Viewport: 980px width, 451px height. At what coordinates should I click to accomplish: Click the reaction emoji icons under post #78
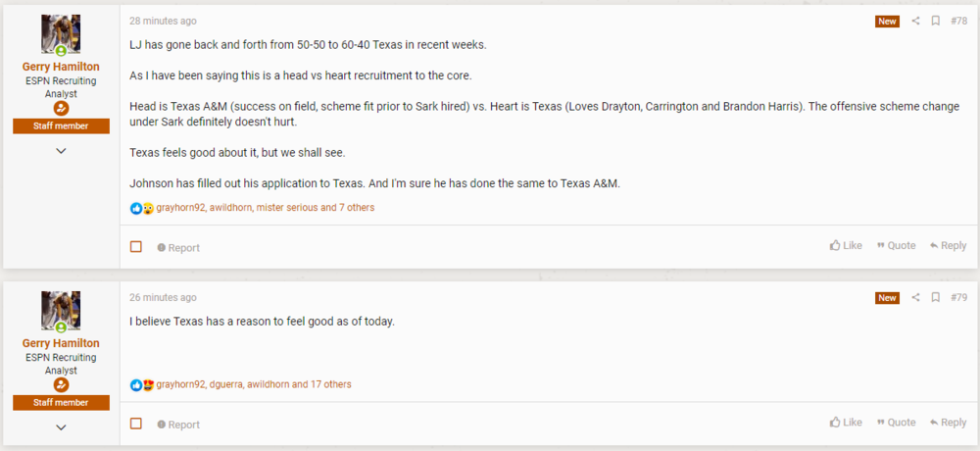(x=142, y=208)
